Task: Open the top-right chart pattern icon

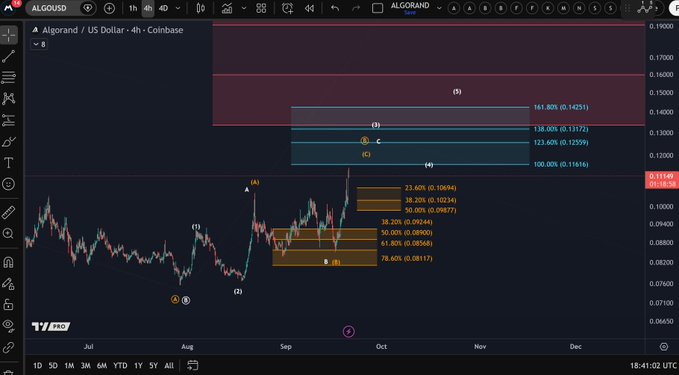Action: 645,7
